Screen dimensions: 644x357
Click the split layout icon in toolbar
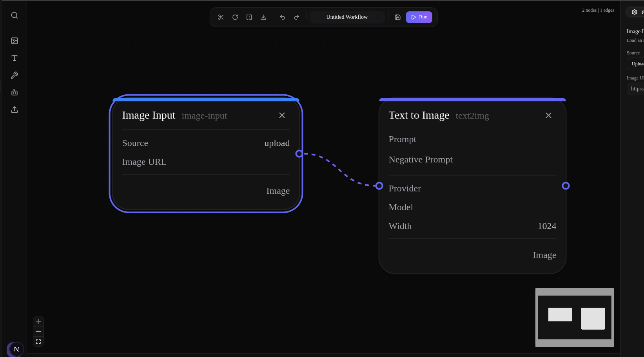tap(249, 17)
